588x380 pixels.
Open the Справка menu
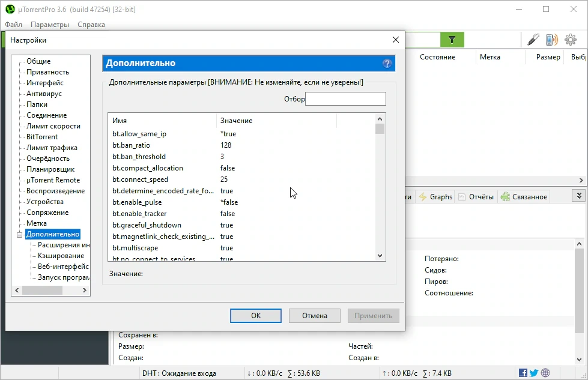tap(91, 25)
